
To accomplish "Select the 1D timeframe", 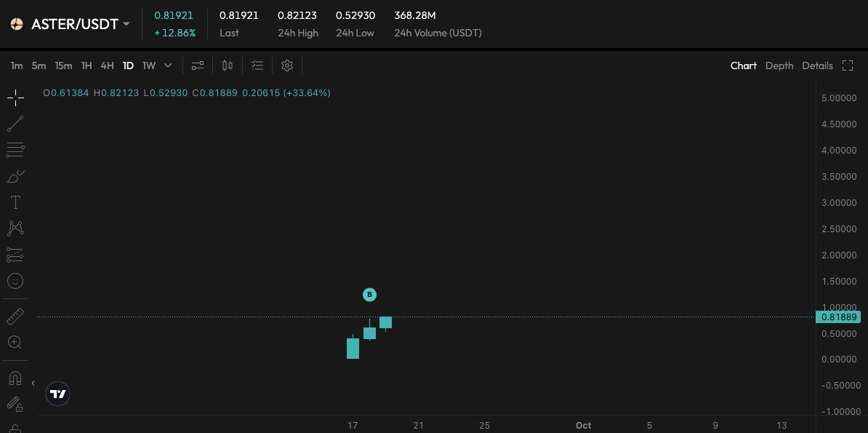I will [129, 65].
